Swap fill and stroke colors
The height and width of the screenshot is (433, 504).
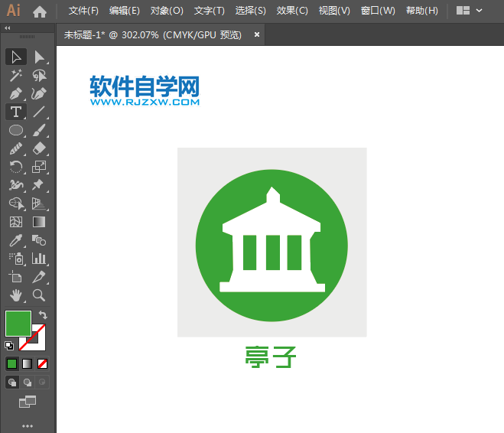tap(44, 314)
